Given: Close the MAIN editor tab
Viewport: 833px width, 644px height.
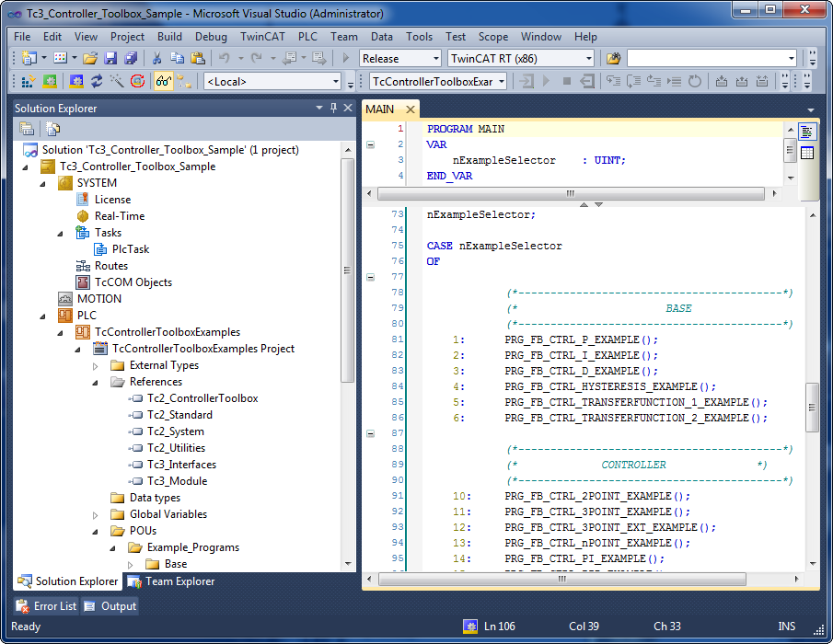Looking at the screenshot, I should (411, 109).
